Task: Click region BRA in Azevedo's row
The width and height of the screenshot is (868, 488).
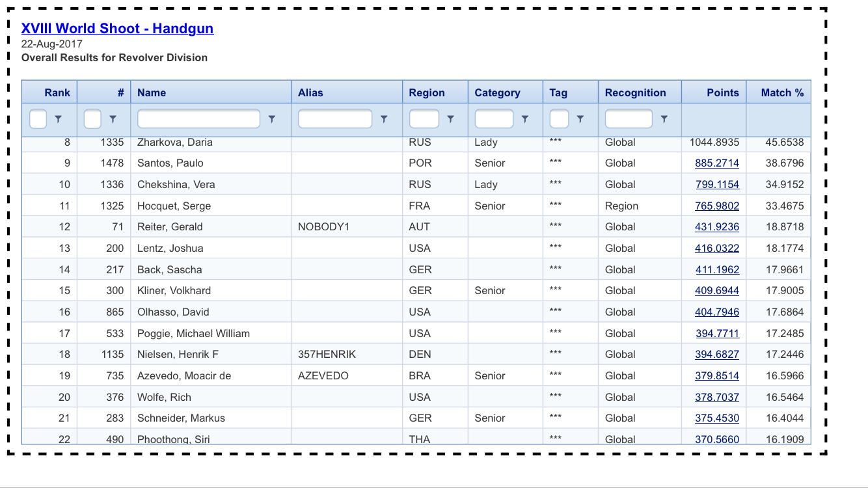Action: [420, 376]
